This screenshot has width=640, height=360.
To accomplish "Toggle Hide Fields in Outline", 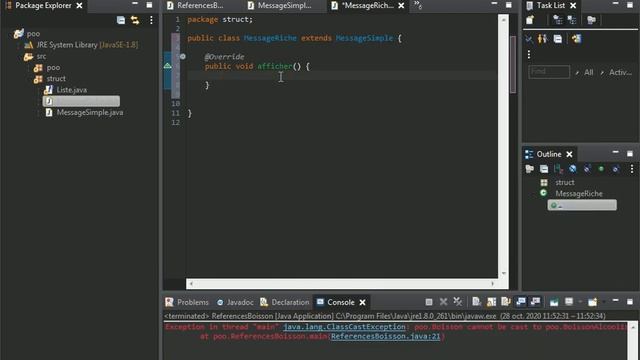I will tap(573, 169).
